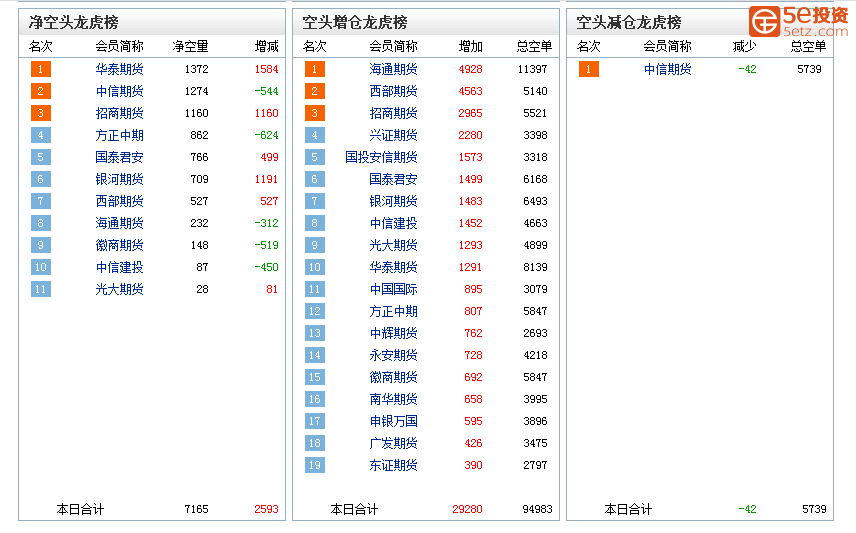The image size is (856, 533).
Task: Open 中国国际 member link
Action: (x=393, y=289)
